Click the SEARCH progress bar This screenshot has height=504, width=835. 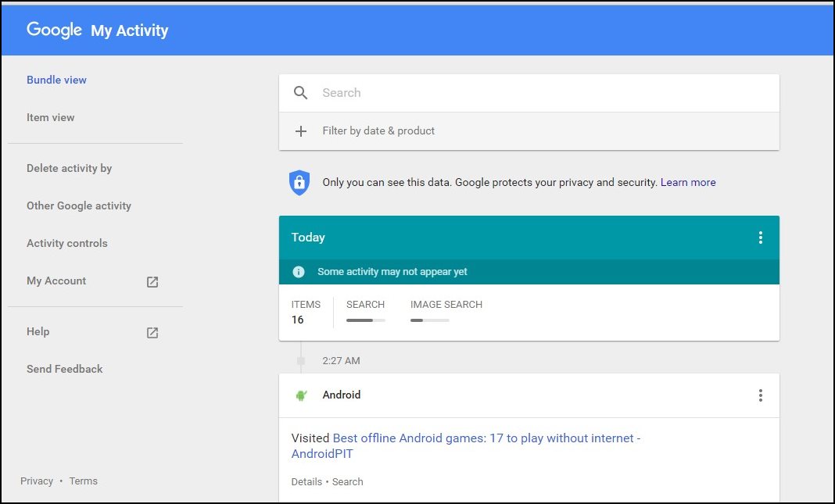pyautogui.click(x=366, y=320)
